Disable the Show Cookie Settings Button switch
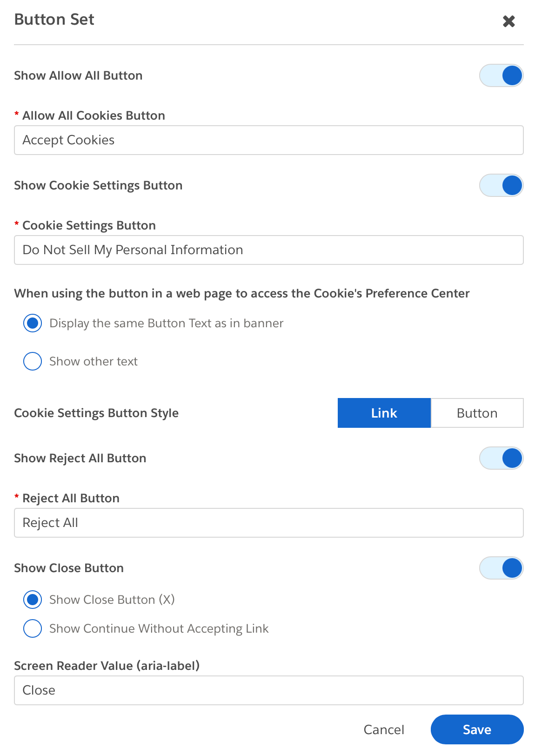This screenshot has height=756, width=535. (x=502, y=185)
